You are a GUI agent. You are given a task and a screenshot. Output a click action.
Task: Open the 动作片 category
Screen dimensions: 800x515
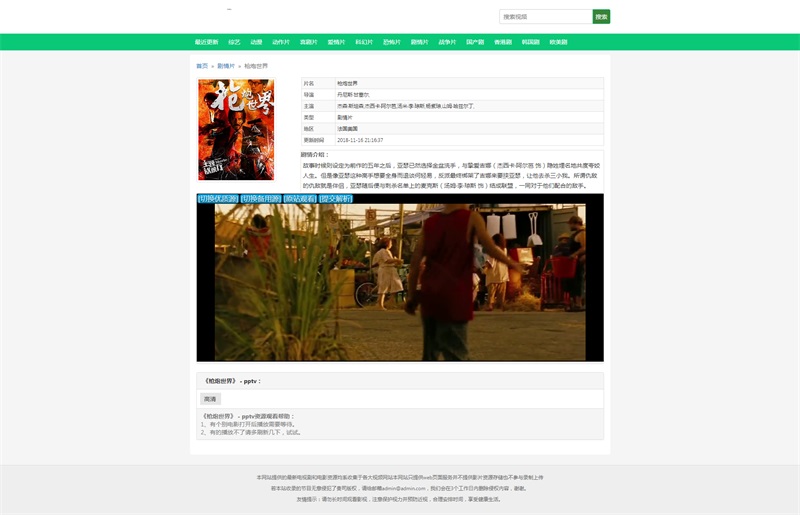pos(281,42)
